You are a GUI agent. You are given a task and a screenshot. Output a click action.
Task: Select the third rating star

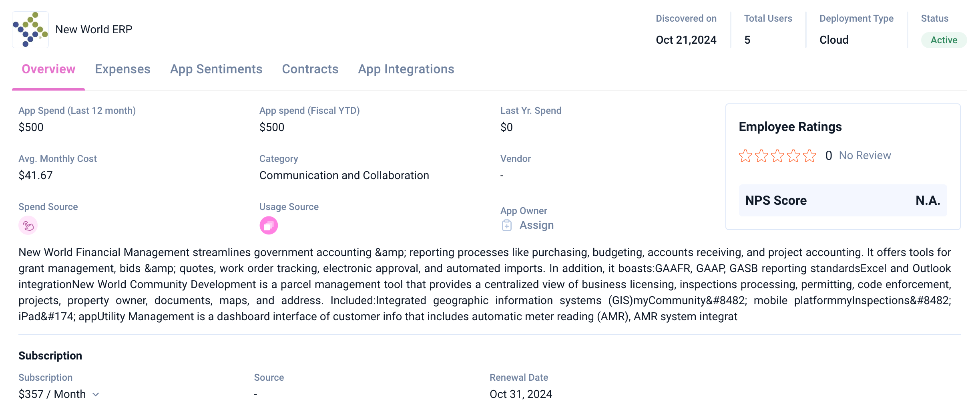pos(777,155)
